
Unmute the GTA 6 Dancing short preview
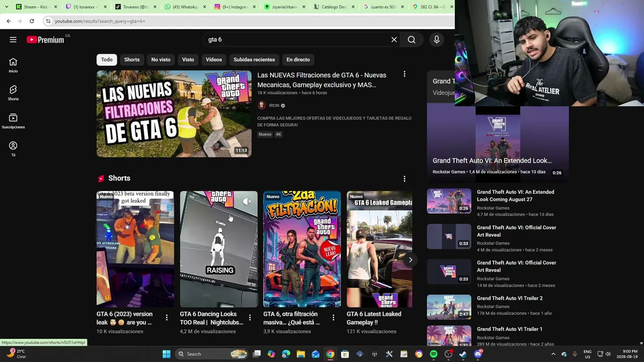point(247,201)
